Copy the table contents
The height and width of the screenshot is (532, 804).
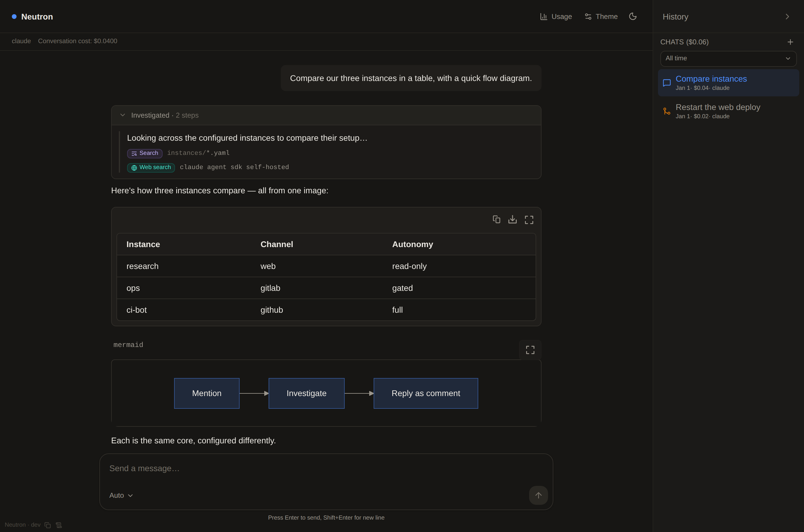tap(496, 220)
